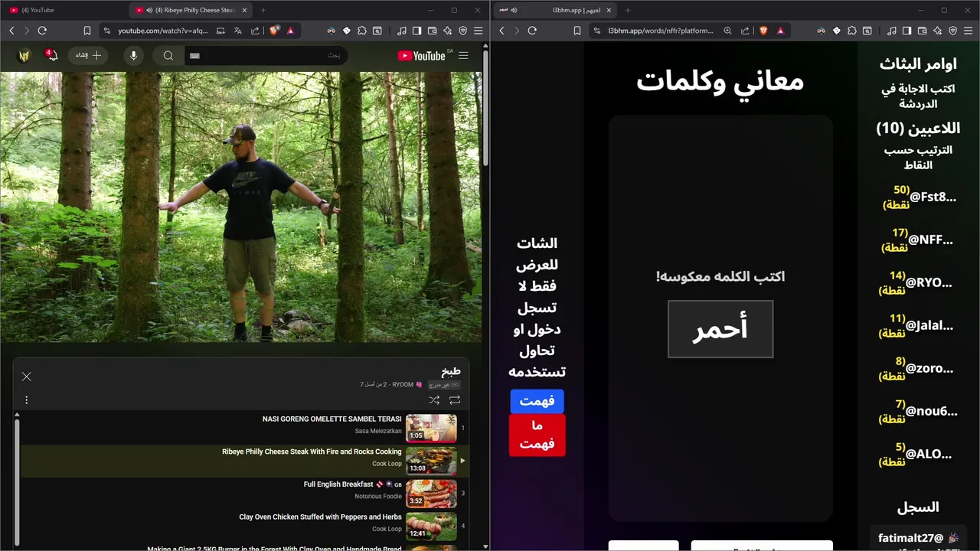Viewport: 980px width, 551px height.
Task: Click the YouTube logo
Action: 423,55
